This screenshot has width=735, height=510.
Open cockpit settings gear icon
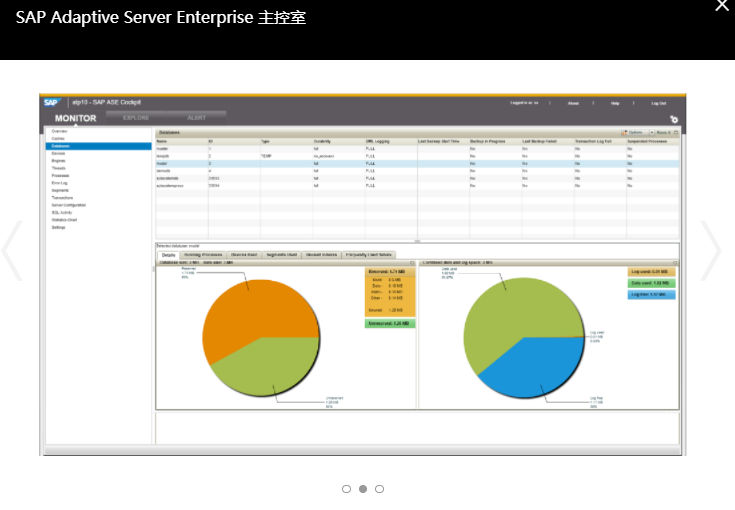pyautogui.click(x=674, y=119)
